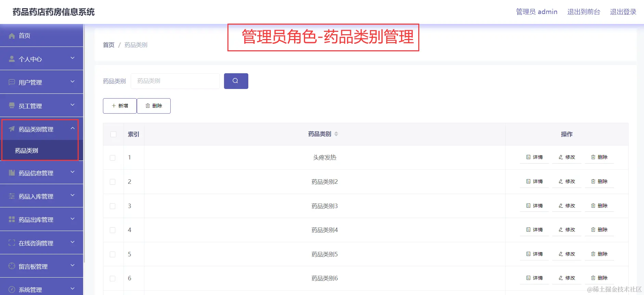Viewport: 644px width, 295px height.
Task: Click 新增 button to add category
Action: (120, 106)
